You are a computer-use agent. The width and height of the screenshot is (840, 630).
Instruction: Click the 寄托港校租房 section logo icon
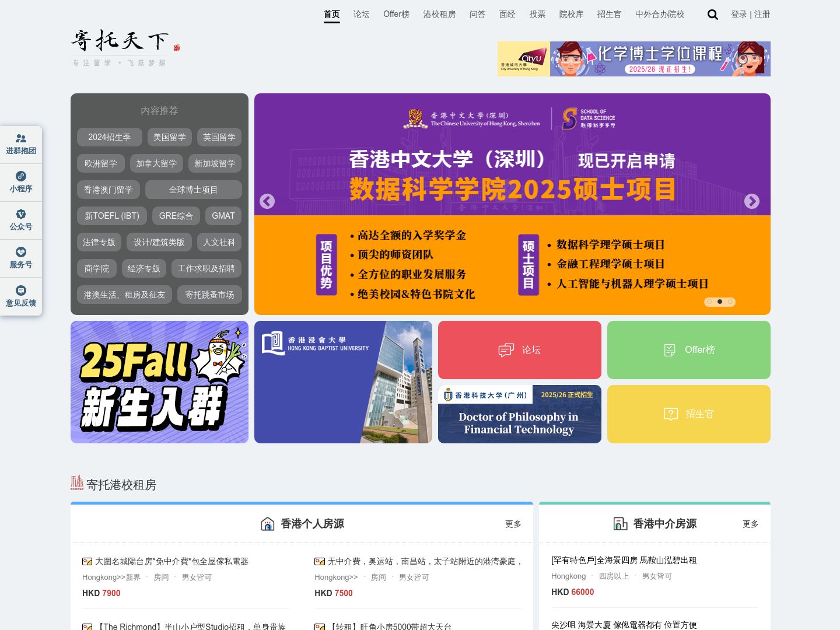click(x=77, y=482)
